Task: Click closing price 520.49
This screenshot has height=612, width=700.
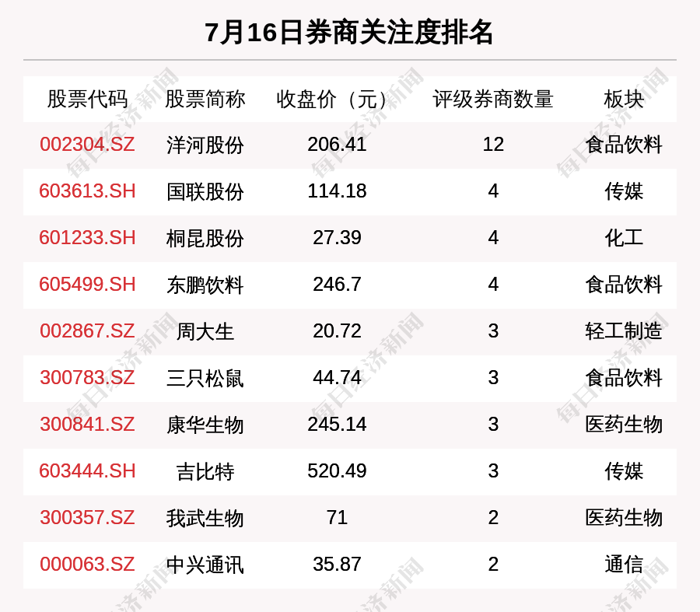Action: (337, 471)
